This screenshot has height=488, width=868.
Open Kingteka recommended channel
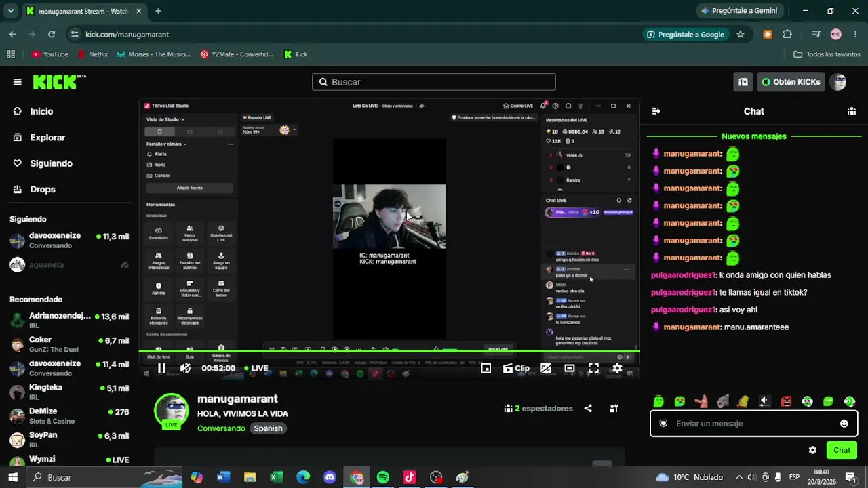(x=69, y=392)
